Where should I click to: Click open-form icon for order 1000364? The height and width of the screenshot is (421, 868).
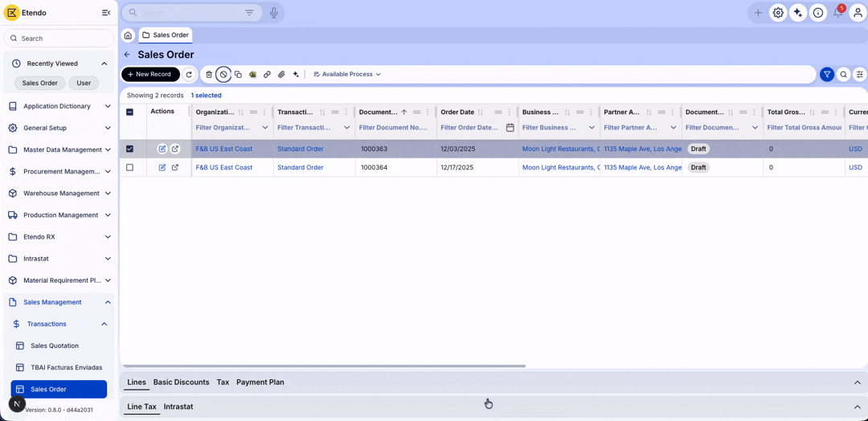point(175,167)
